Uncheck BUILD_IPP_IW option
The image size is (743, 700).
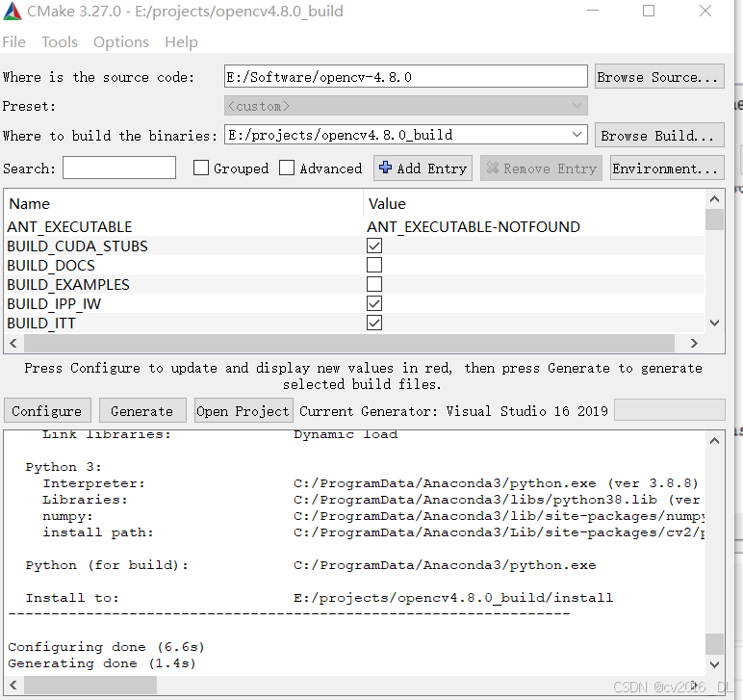click(x=374, y=303)
